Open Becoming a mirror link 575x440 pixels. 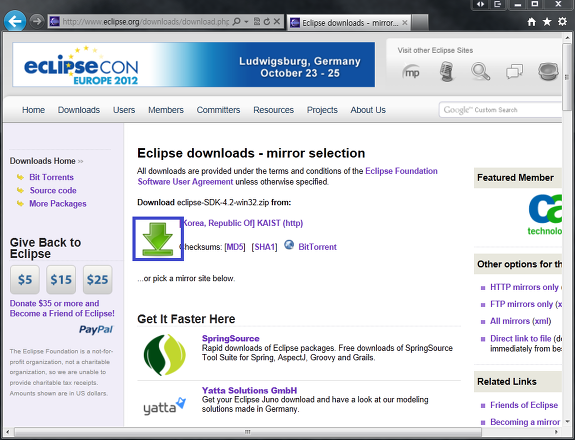click(x=525, y=422)
